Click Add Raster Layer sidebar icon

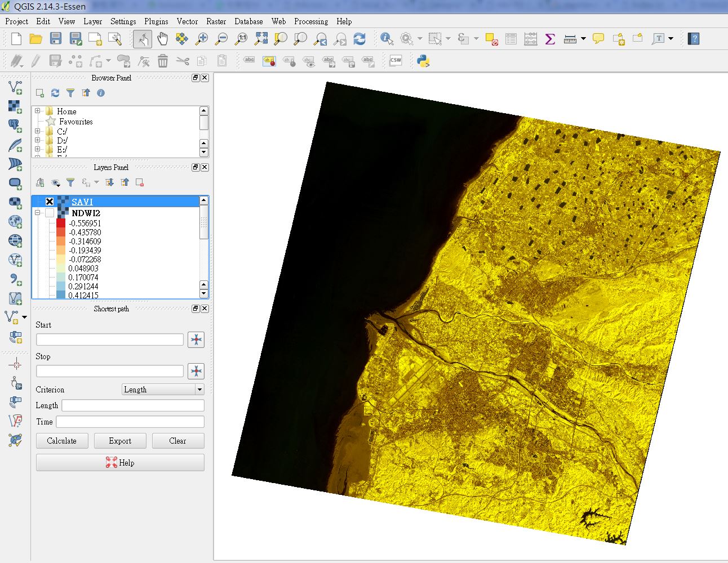(x=15, y=106)
